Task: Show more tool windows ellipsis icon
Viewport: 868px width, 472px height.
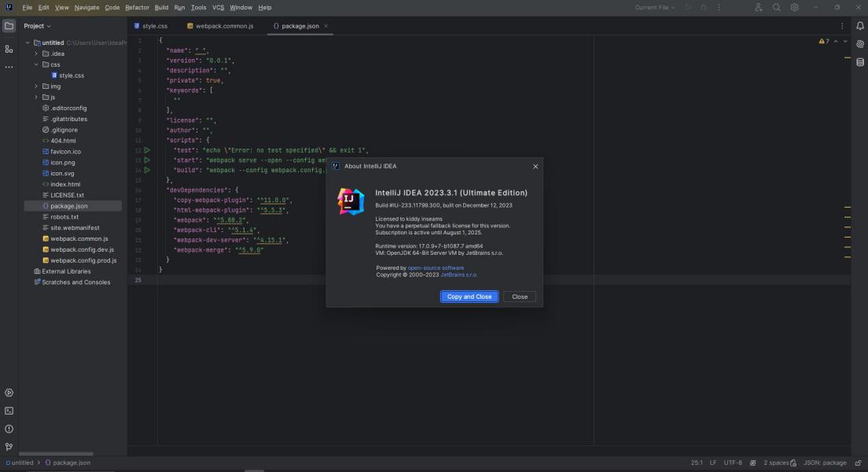Action: (x=9, y=67)
